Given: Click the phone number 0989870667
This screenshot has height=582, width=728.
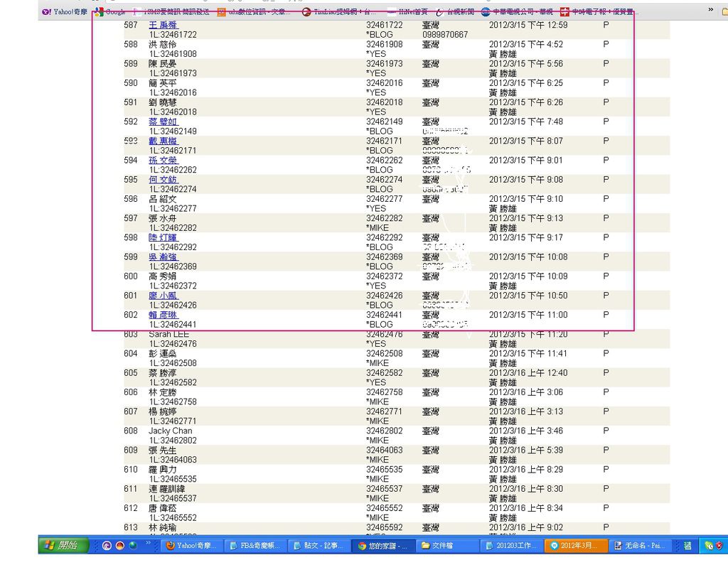Looking at the screenshot, I should point(445,35).
